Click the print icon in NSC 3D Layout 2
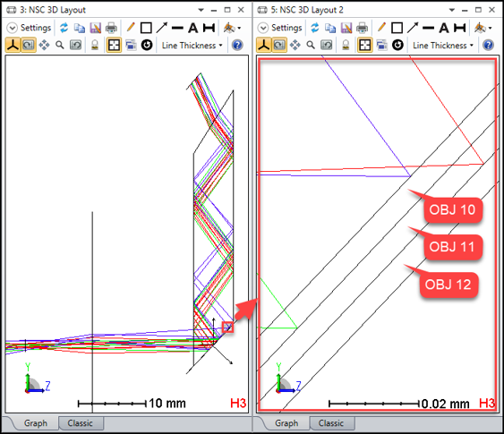The height and width of the screenshot is (434, 504). pyautogui.click(x=362, y=28)
